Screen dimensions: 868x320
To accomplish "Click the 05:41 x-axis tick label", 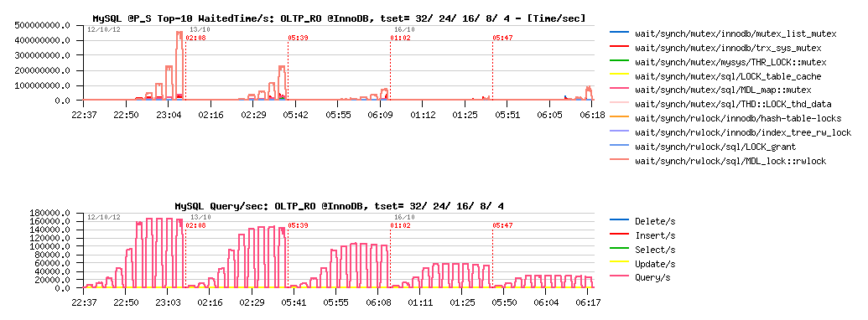I will pyautogui.click(x=295, y=302).
